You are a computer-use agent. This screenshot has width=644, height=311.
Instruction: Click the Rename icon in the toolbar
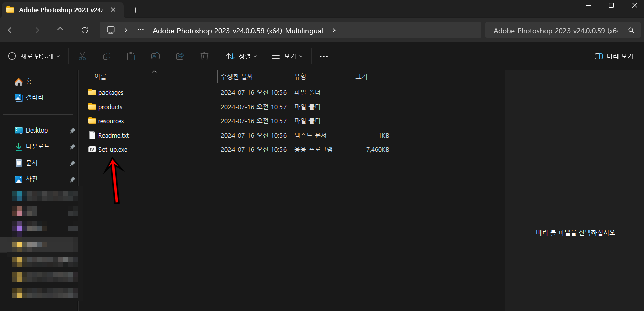click(156, 56)
